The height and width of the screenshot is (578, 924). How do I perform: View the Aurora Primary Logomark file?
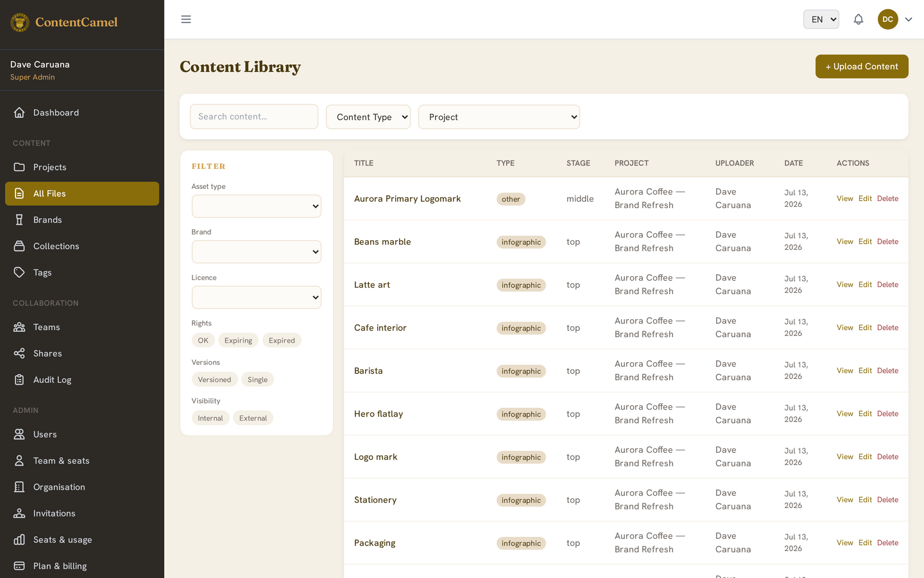844,198
